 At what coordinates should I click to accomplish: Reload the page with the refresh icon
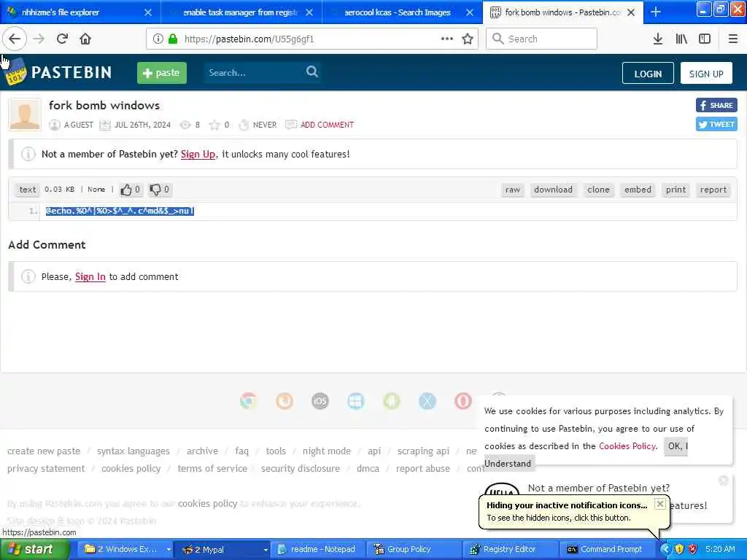coord(62,39)
